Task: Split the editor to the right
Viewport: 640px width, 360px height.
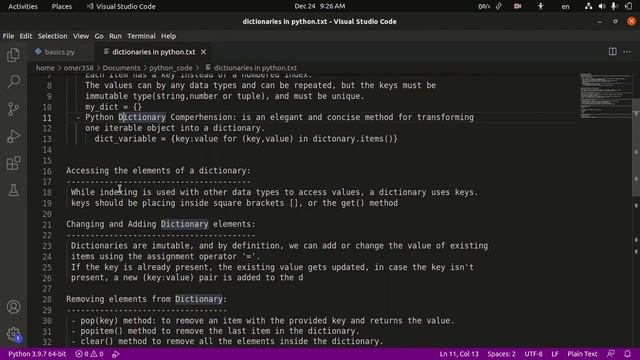Action: 612,52
